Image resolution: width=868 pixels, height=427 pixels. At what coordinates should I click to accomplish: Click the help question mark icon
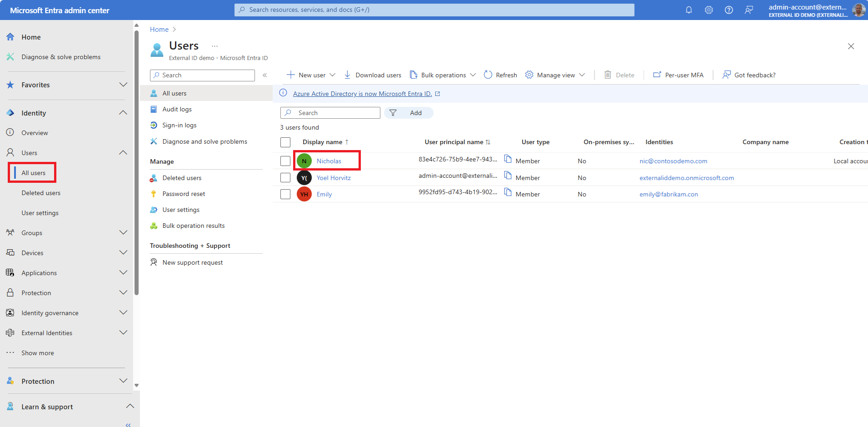(728, 10)
